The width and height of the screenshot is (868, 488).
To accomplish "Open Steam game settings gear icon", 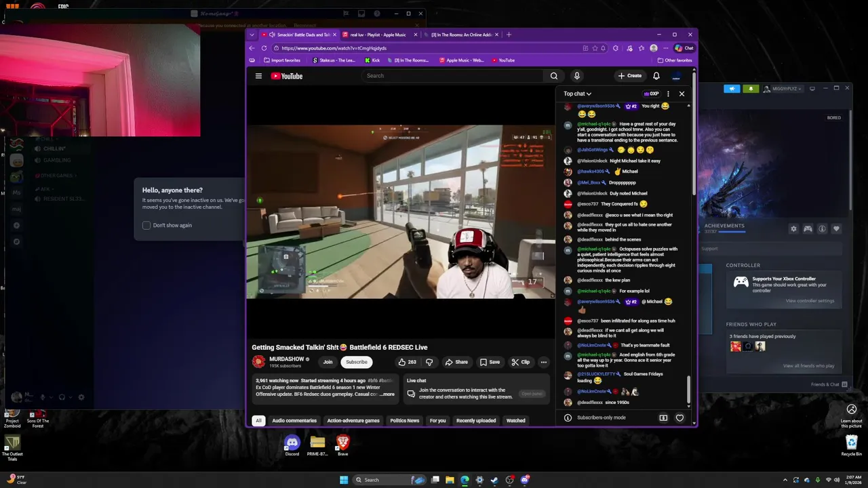I will (x=793, y=229).
